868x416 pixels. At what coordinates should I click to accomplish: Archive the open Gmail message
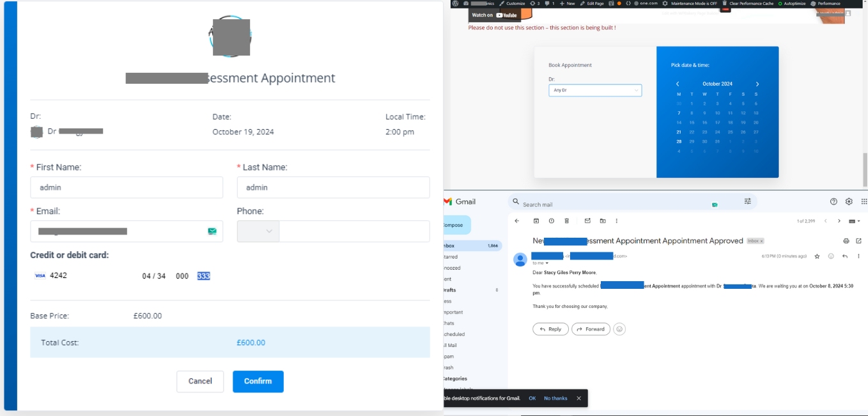pyautogui.click(x=536, y=221)
